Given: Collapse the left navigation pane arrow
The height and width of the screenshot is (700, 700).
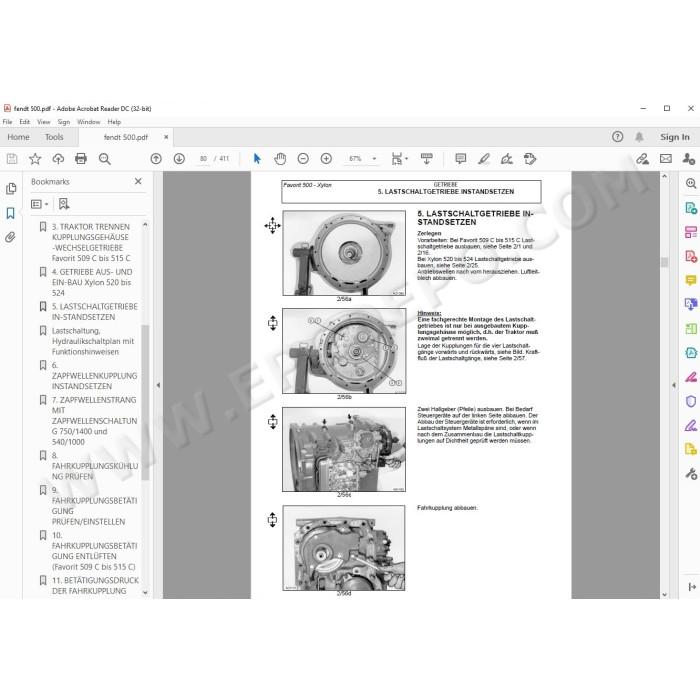Looking at the screenshot, I should coord(158,385).
